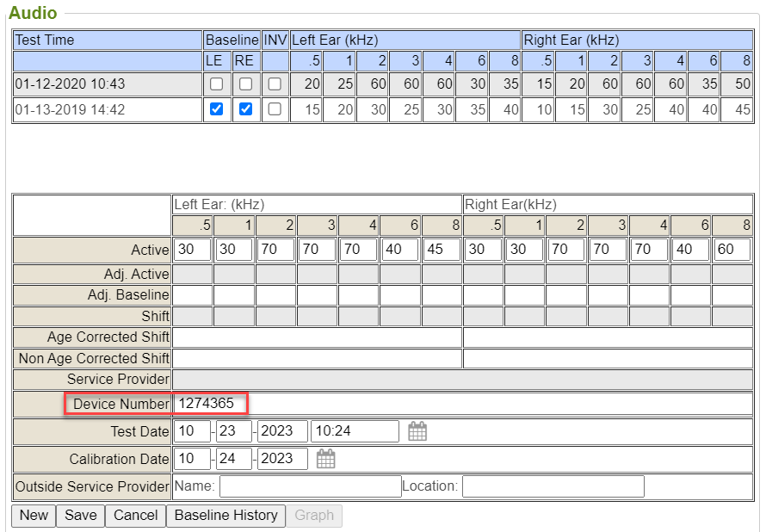Image resolution: width=766 pixels, height=532 pixels.
Task: Select the 01-12-2020 10:43 test row
Action: click(107, 84)
